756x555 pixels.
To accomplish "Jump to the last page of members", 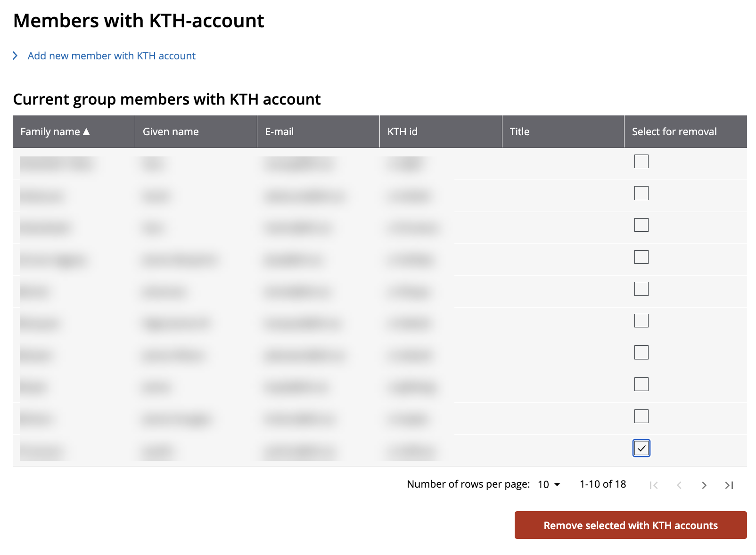I will click(729, 485).
